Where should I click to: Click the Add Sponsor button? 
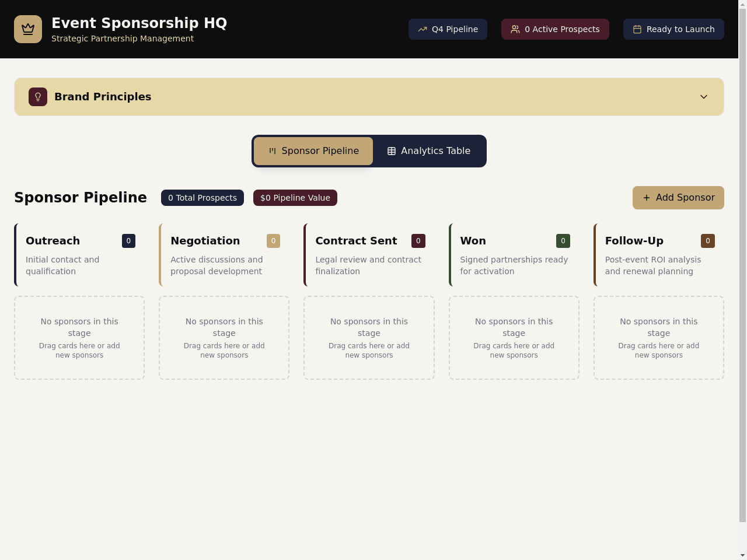(678, 198)
